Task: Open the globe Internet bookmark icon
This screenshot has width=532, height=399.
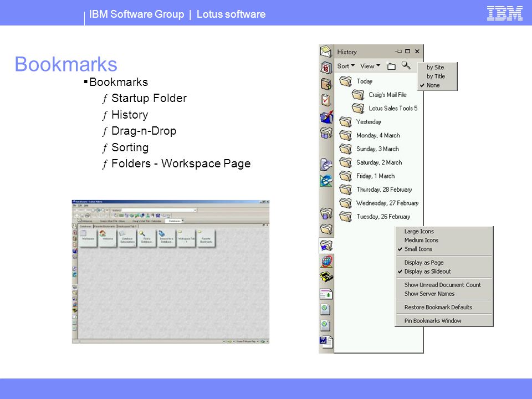Action: click(326, 261)
